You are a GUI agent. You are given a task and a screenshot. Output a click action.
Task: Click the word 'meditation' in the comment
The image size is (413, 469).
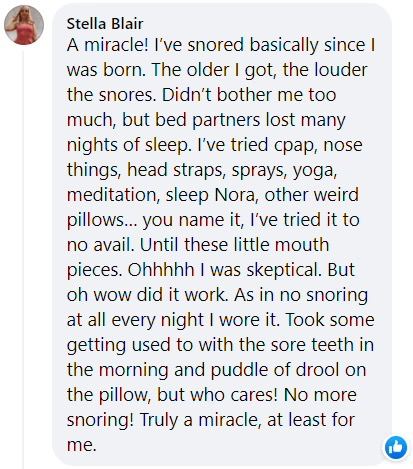coord(111,195)
